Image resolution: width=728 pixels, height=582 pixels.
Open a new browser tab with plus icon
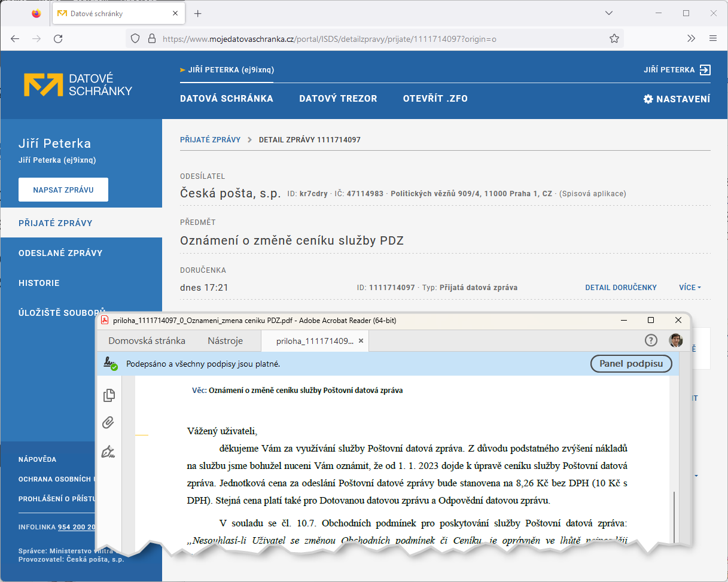tap(198, 13)
